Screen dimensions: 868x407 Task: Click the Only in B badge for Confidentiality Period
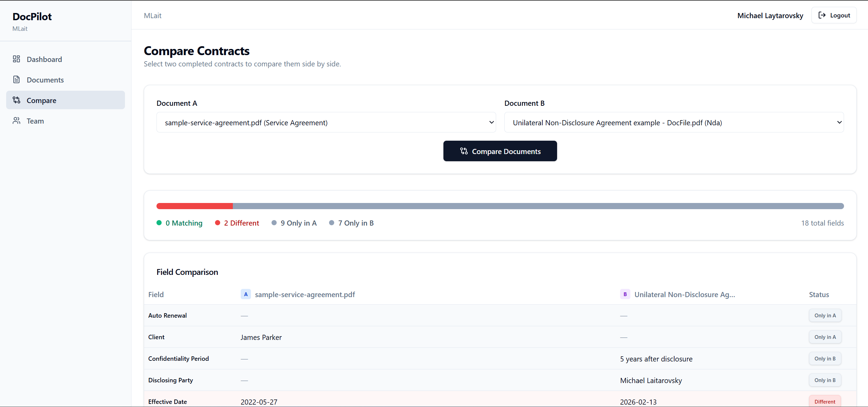pyautogui.click(x=825, y=359)
